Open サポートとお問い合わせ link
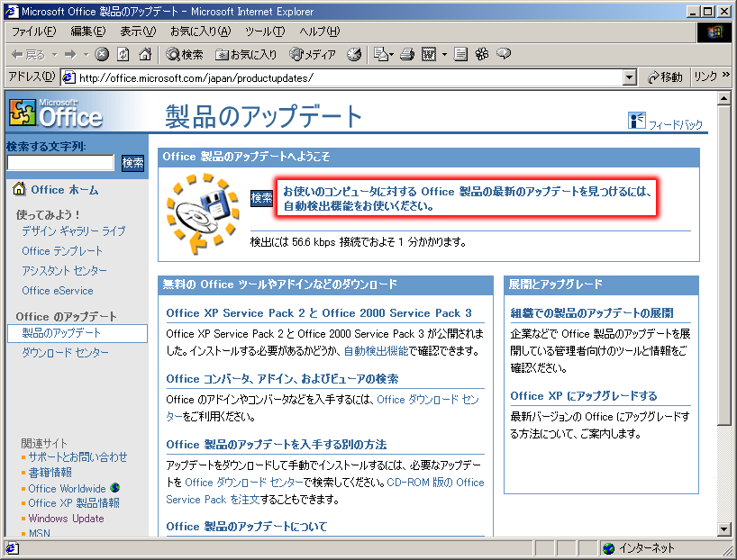Viewport: 737px width, 560px height. click(x=77, y=456)
